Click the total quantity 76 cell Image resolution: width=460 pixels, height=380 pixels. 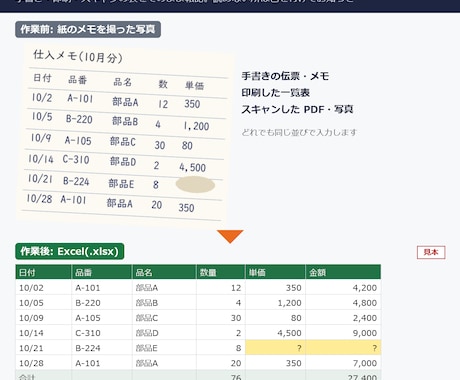tap(221, 375)
